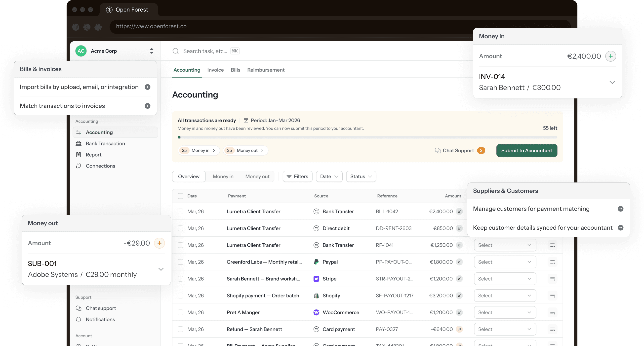The width and height of the screenshot is (644, 346).
Task: Open Chat Support with 2 notifications
Action: (459, 151)
